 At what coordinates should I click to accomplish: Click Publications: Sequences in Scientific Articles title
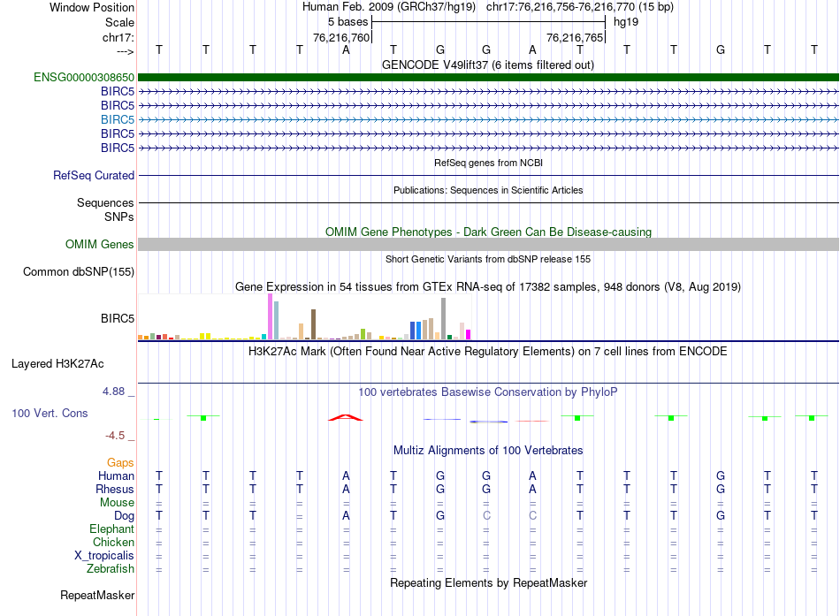click(x=488, y=190)
